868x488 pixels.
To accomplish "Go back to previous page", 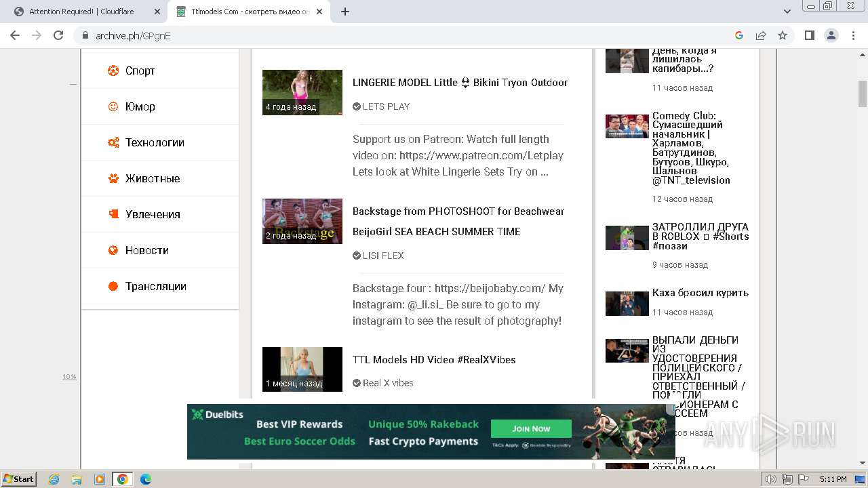I will click(15, 35).
